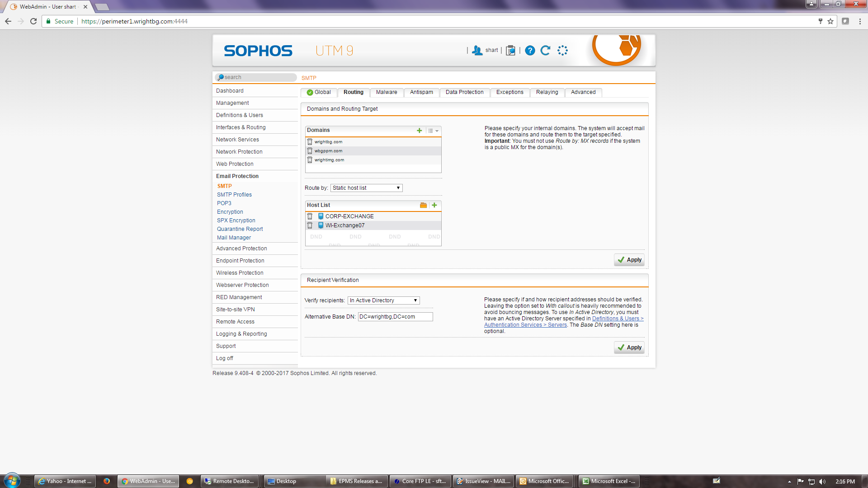Screen dimensions: 868x488
Task: Open SPX Encryption submenu item
Action: coord(236,221)
